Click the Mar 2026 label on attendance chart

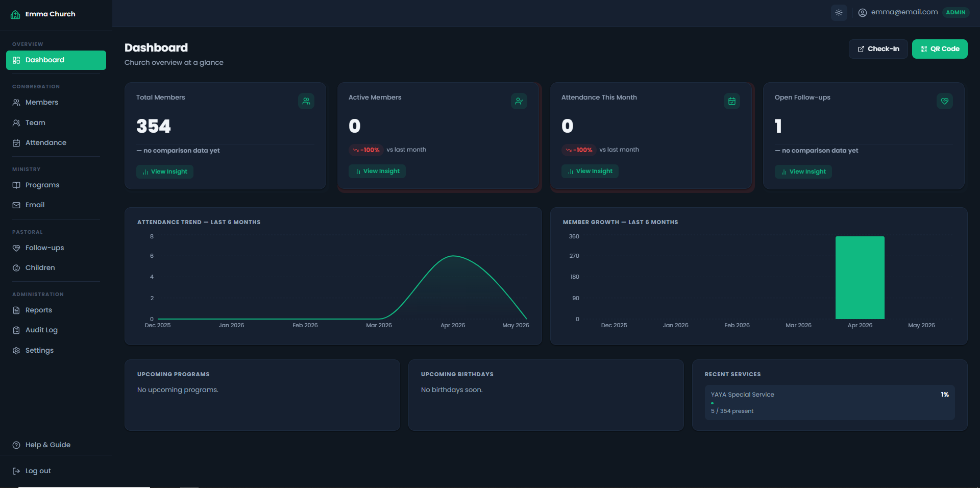379,326
